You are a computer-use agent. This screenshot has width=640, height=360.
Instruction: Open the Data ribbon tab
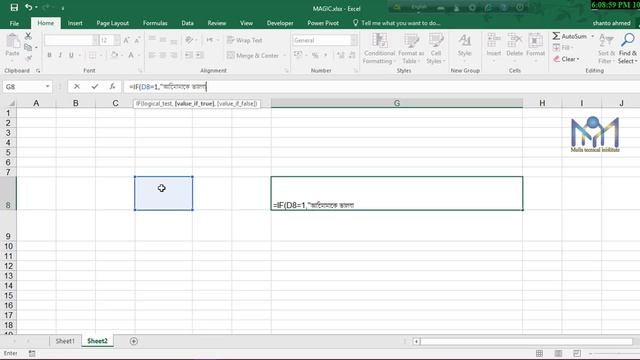click(x=187, y=23)
